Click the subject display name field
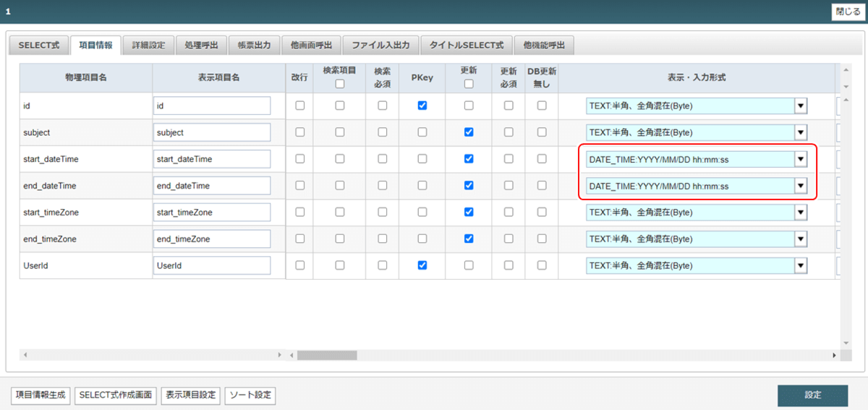The height and width of the screenshot is (410, 868). (x=212, y=133)
